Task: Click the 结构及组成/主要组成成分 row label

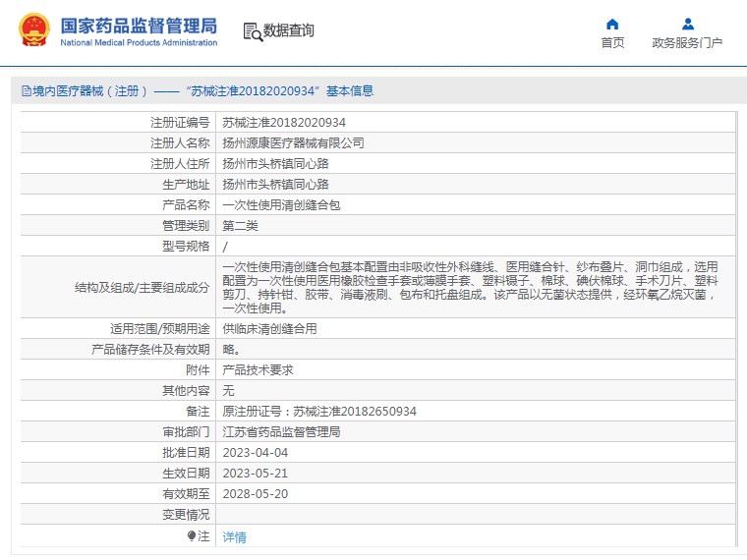Action: pyautogui.click(x=142, y=288)
